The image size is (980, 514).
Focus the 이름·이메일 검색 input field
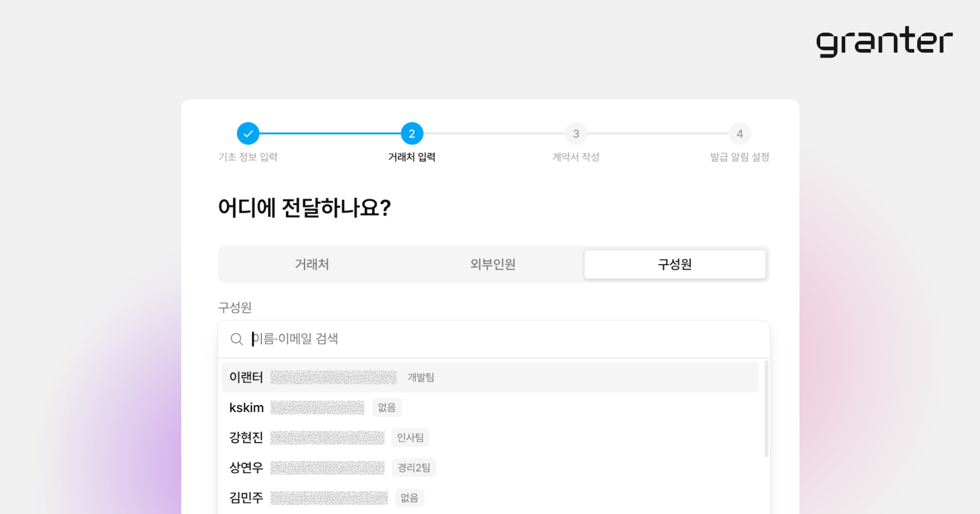click(x=494, y=339)
